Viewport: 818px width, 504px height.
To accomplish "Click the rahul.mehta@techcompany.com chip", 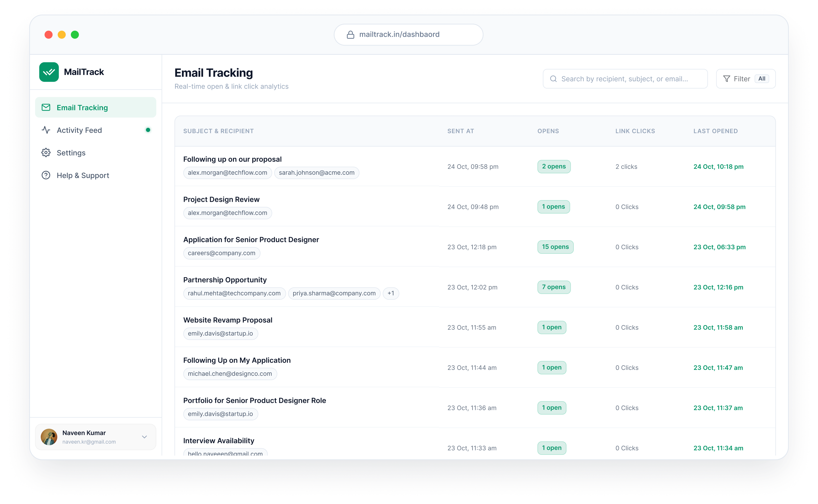I will pos(234,293).
